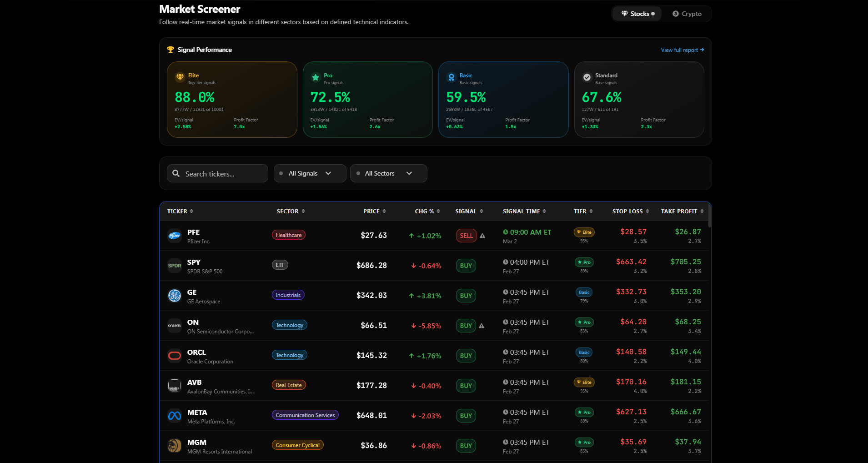Click the BUY button for GE
This screenshot has height=463, width=868.
466,296
